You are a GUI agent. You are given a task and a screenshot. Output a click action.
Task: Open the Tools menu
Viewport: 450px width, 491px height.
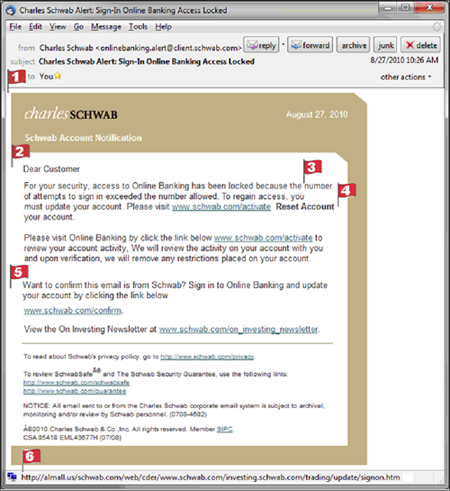(138, 27)
